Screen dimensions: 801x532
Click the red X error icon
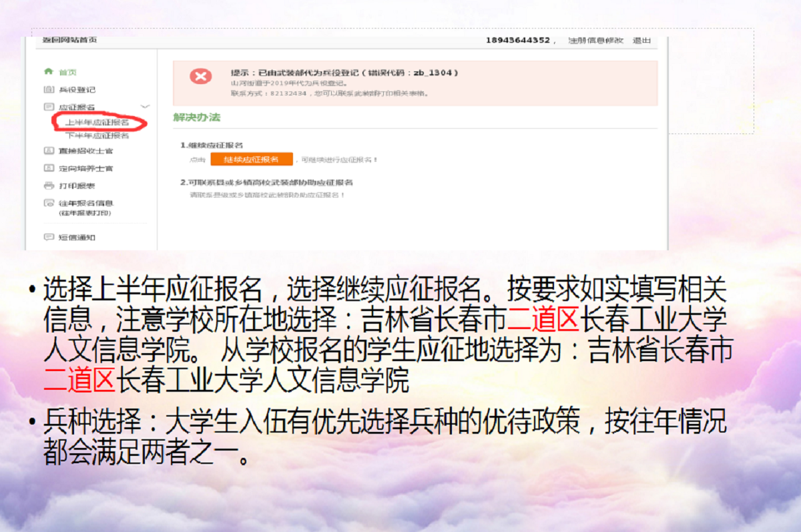point(200,76)
